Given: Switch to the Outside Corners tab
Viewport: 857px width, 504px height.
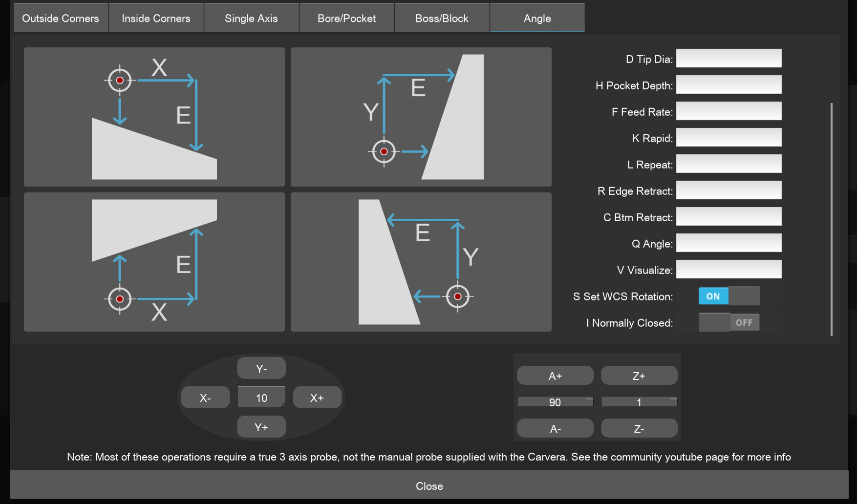Looking at the screenshot, I should click(61, 18).
